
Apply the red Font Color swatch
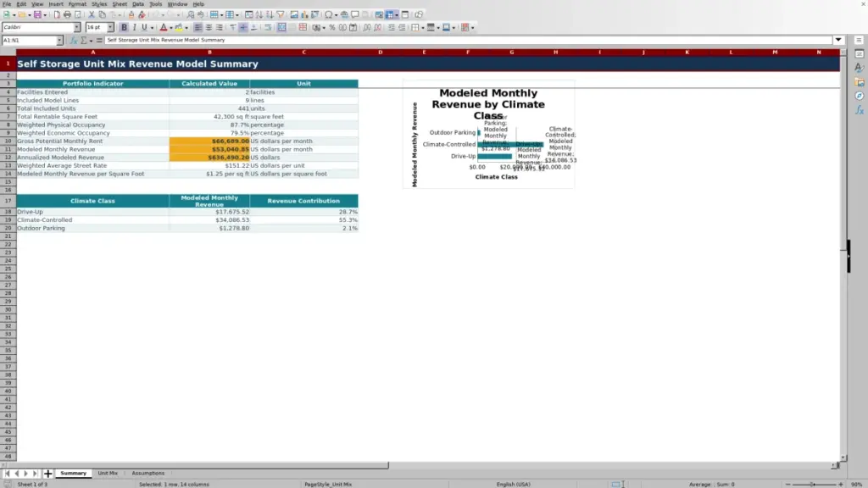(x=164, y=27)
